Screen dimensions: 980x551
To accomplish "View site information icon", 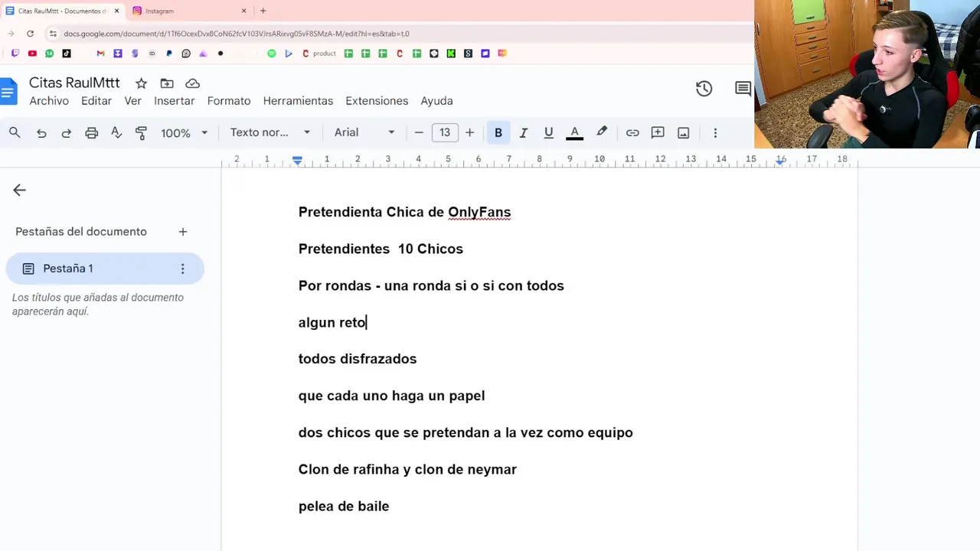I will 52,34.
